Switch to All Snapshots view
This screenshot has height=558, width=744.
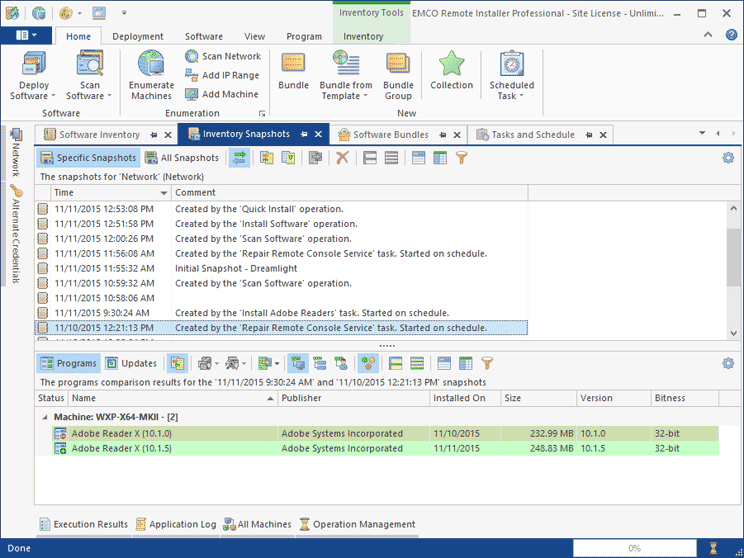(x=182, y=158)
